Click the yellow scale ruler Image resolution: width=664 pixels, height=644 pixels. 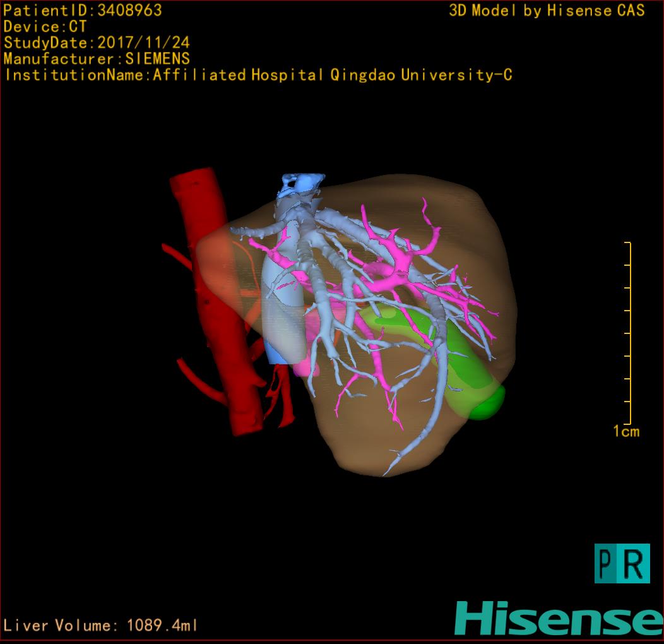[628, 333]
